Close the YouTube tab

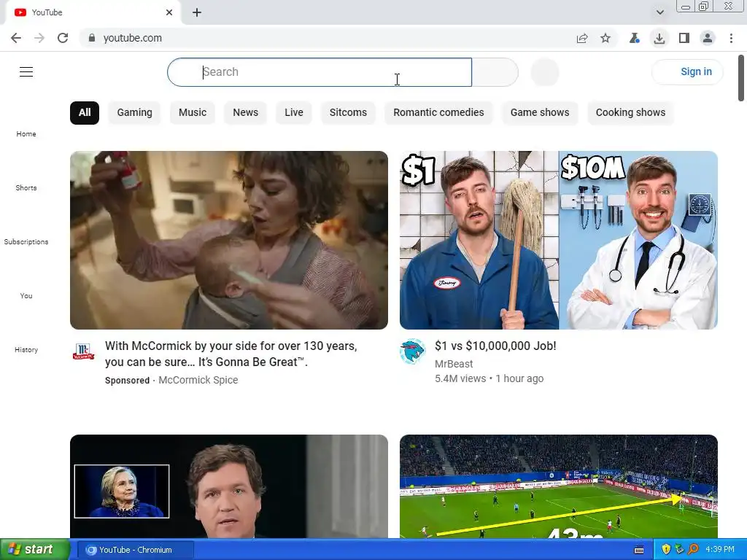pos(169,12)
